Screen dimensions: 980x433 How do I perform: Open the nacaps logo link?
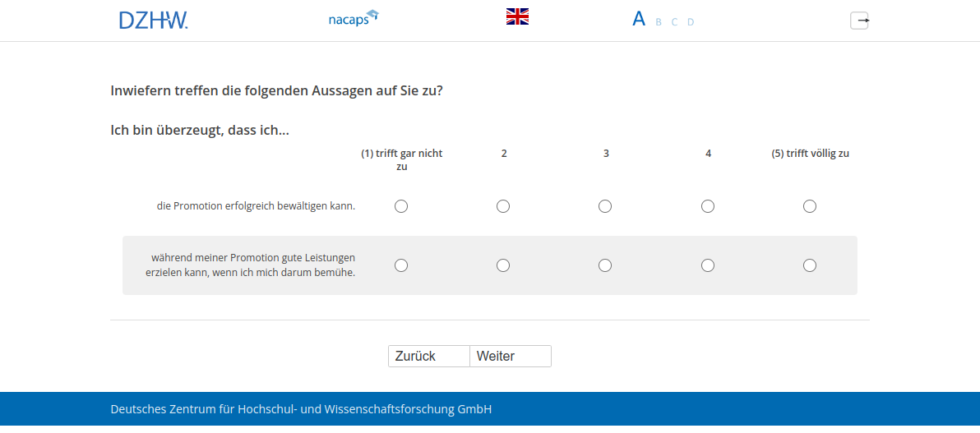click(x=353, y=19)
